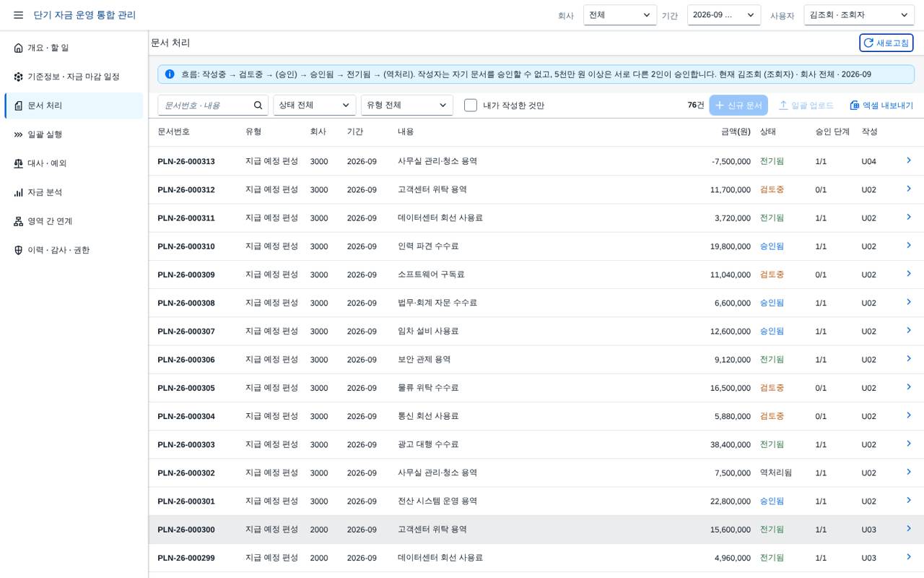Click the search magnifier icon
This screenshot has height=578, width=924.
(x=258, y=105)
